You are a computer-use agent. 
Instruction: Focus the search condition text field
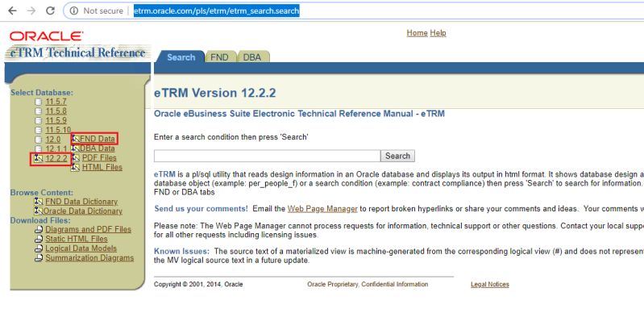click(x=267, y=156)
